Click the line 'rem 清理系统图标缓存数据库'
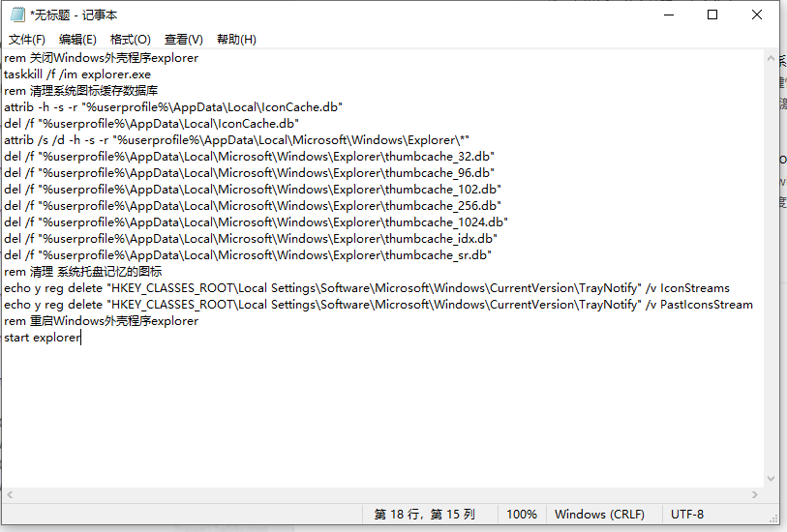Image resolution: width=787 pixels, height=532 pixels. point(80,91)
